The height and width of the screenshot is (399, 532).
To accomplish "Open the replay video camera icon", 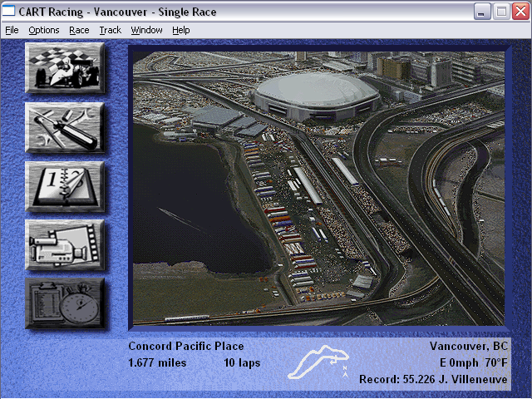I will tap(65, 244).
